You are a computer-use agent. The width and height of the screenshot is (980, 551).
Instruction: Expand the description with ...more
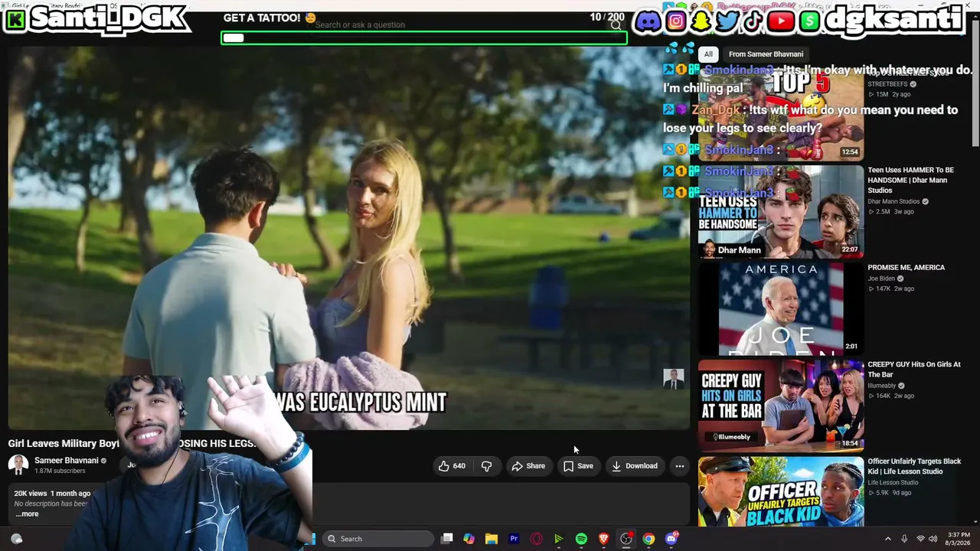pos(27,514)
